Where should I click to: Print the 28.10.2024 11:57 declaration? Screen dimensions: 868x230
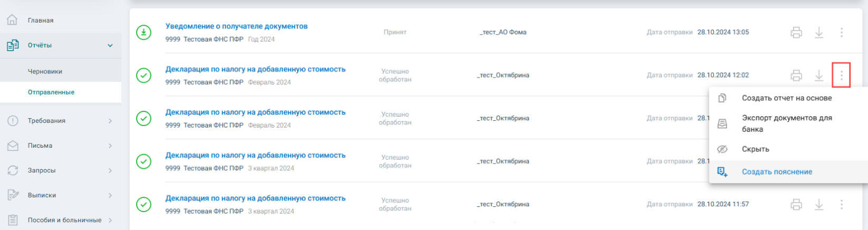coord(796,204)
